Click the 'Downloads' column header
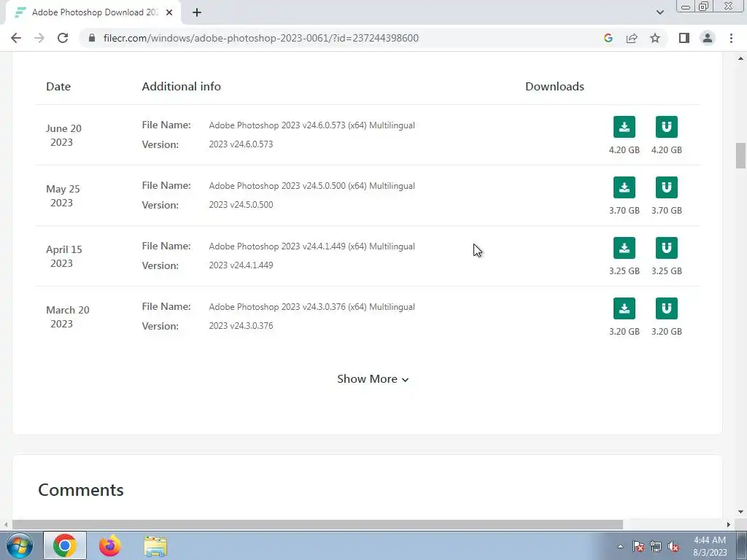747x560 pixels. pos(554,86)
